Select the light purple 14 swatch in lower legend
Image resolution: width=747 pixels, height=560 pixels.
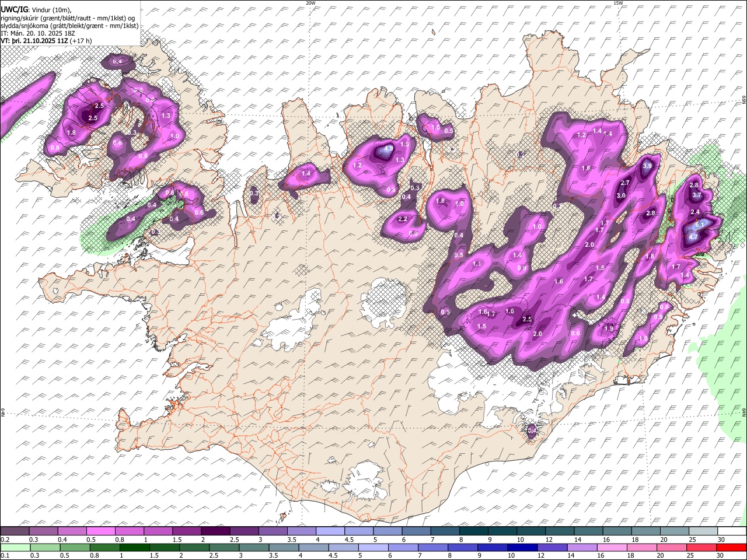(x=582, y=547)
